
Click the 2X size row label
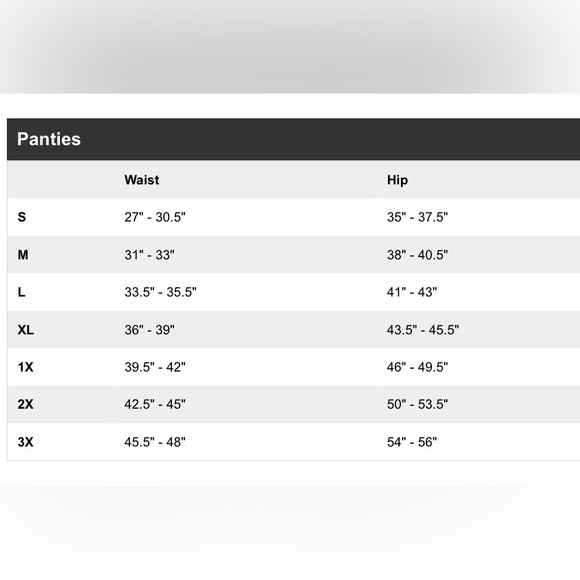(26, 404)
